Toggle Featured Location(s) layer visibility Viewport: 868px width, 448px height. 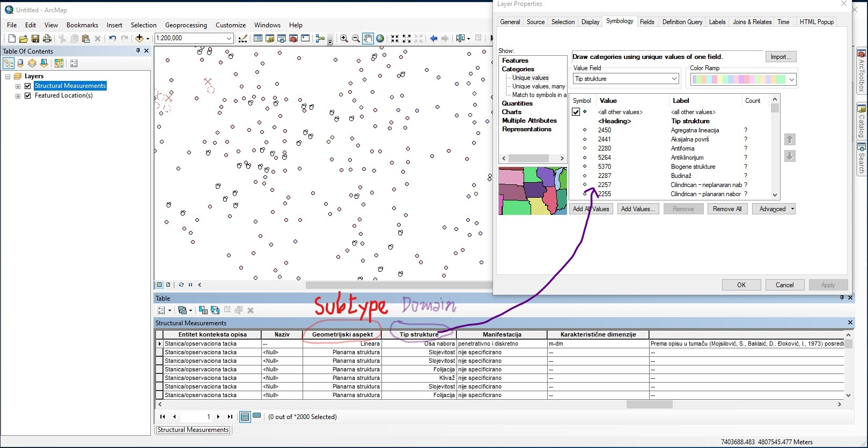click(x=28, y=95)
